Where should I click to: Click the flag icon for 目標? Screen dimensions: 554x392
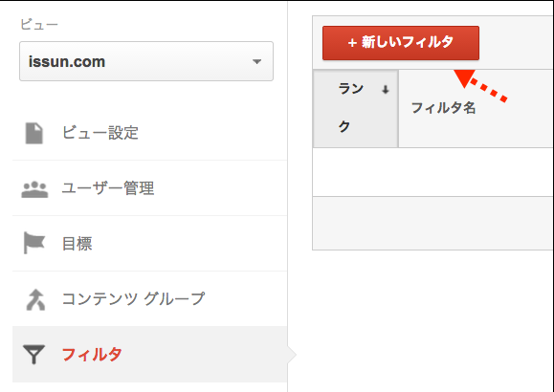33,243
